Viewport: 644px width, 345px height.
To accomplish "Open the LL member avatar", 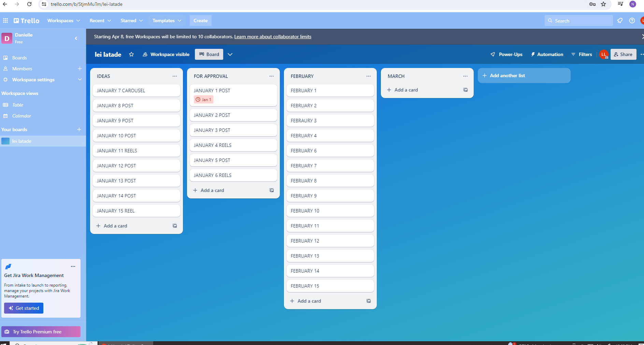I will pyautogui.click(x=604, y=54).
